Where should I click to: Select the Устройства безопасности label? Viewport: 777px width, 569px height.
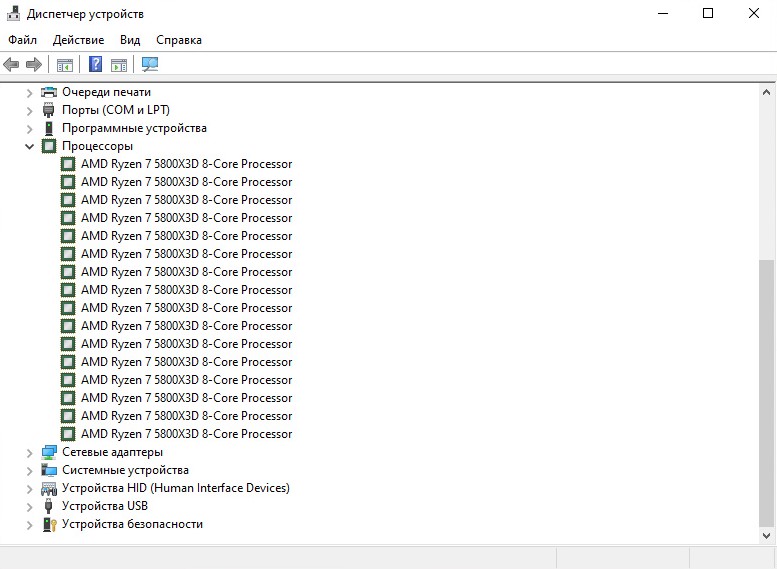(132, 524)
